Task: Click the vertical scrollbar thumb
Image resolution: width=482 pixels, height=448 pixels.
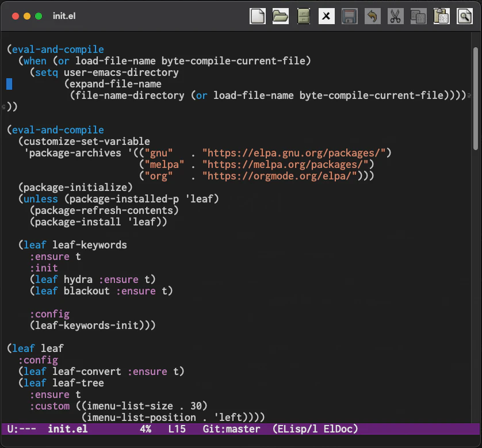Action: point(476,98)
